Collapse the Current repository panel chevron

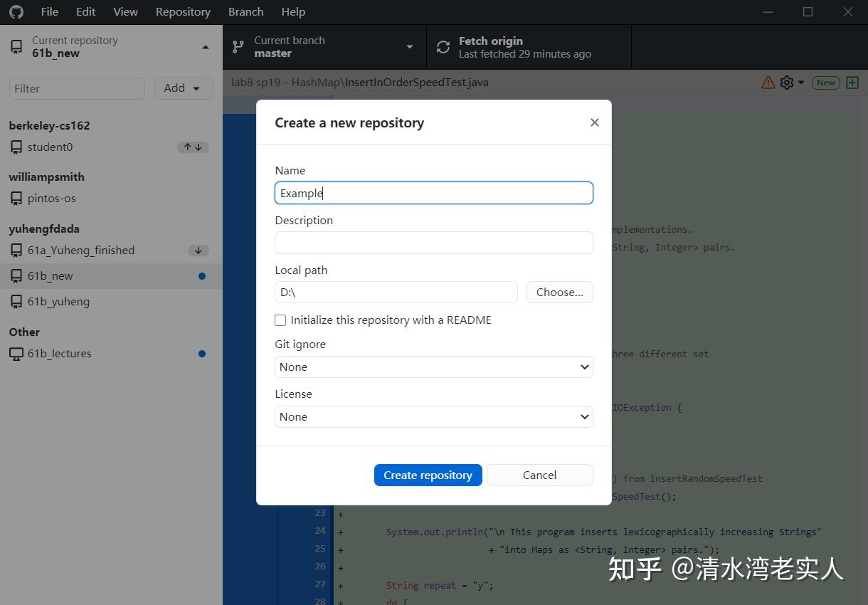(x=205, y=46)
